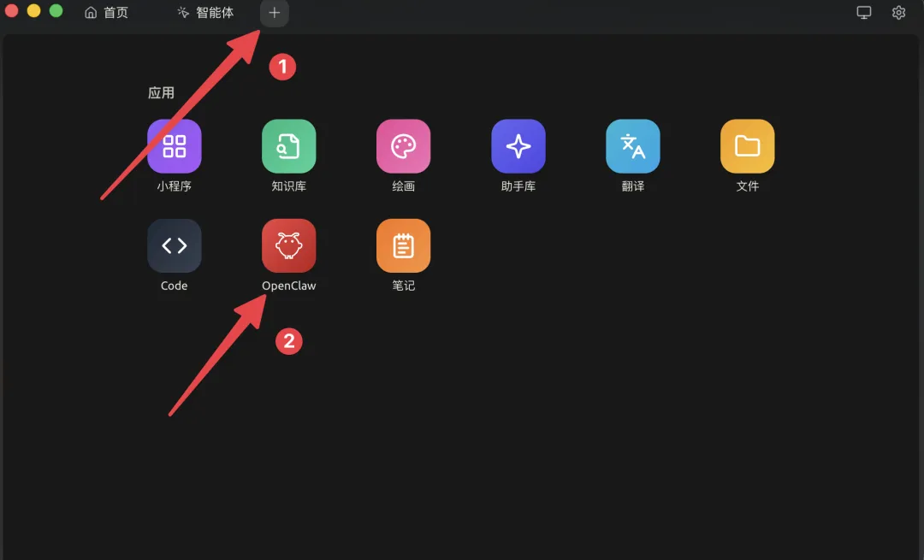Minimize the window using yellow button
The width and height of the screenshot is (924, 560).
(x=33, y=10)
